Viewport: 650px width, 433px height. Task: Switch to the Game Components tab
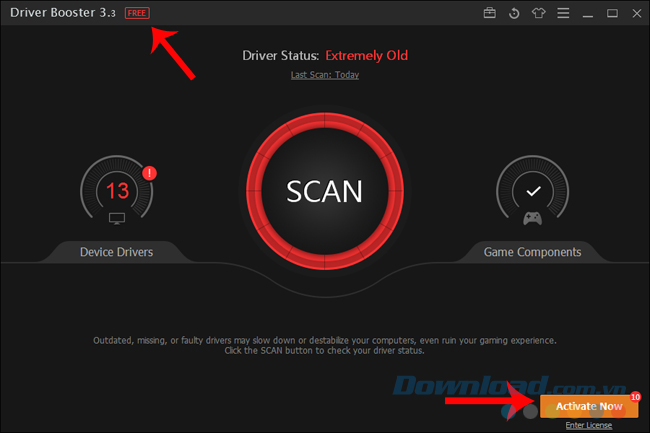pos(532,252)
